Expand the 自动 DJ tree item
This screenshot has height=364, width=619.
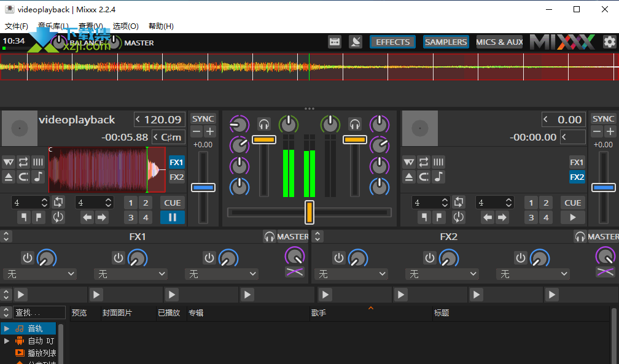(6, 341)
